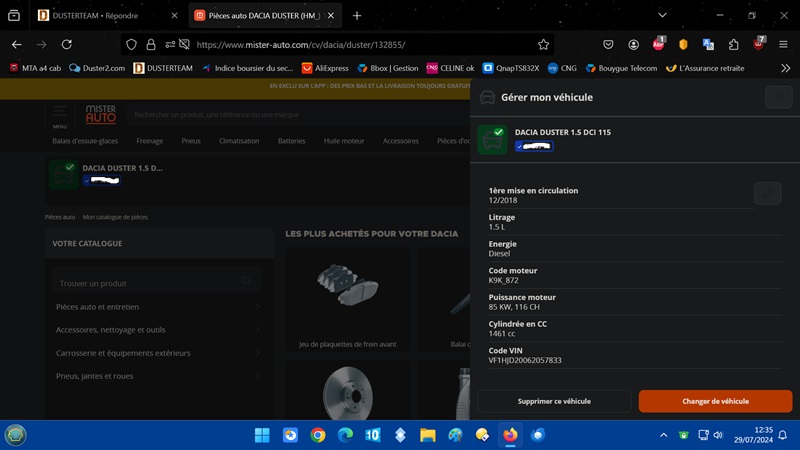Open the Accessoires category
Image resolution: width=800 pixels, height=450 pixels.
401,141
